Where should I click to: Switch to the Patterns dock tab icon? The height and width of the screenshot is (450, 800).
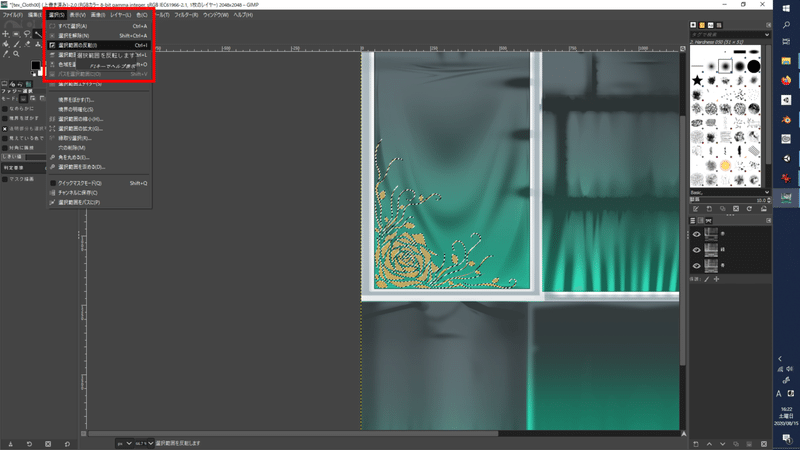(x=702, y=25)
